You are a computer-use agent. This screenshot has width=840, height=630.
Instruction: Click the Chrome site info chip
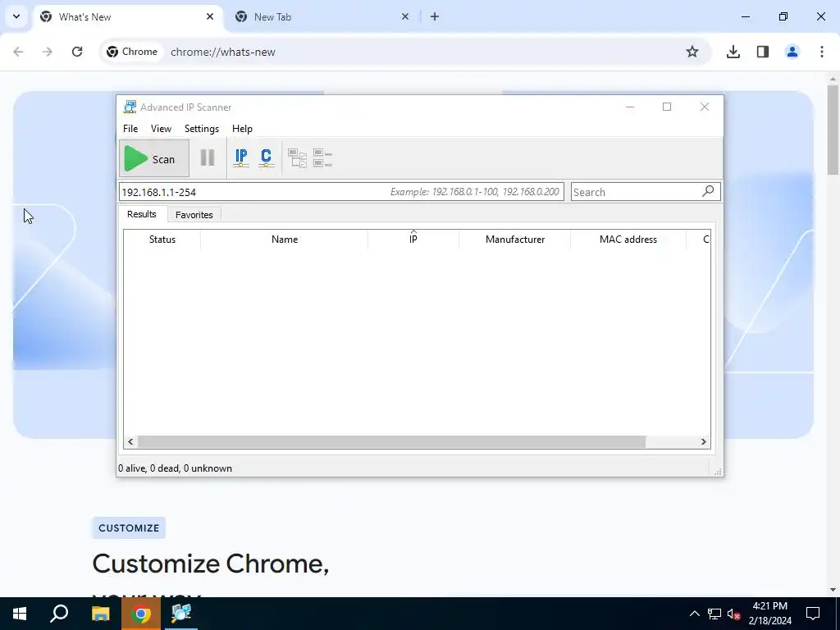(x=132, y=52)
